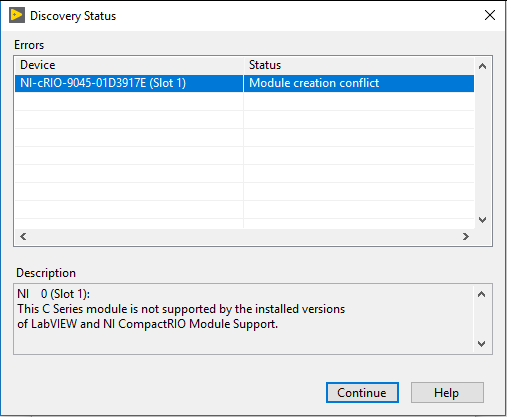Click the Discovery Status title text

(73, 16)
